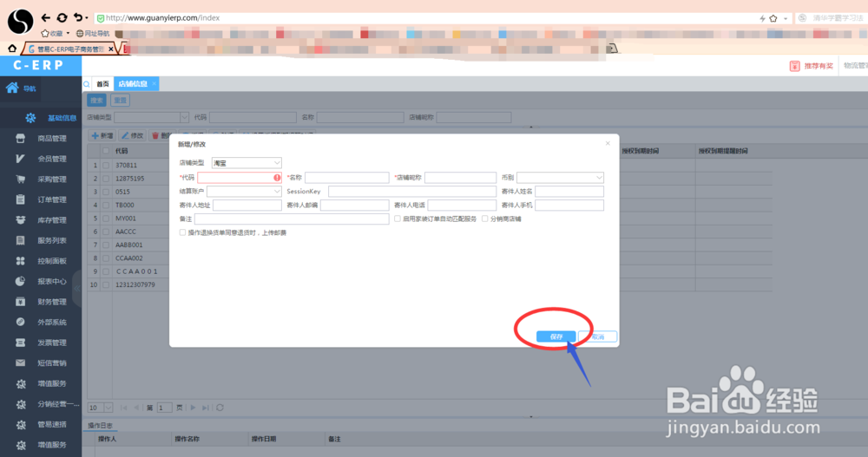
Task: Click the 服务列表 sidebar icon
Action: pyautogui.click(x=21, y=241)
